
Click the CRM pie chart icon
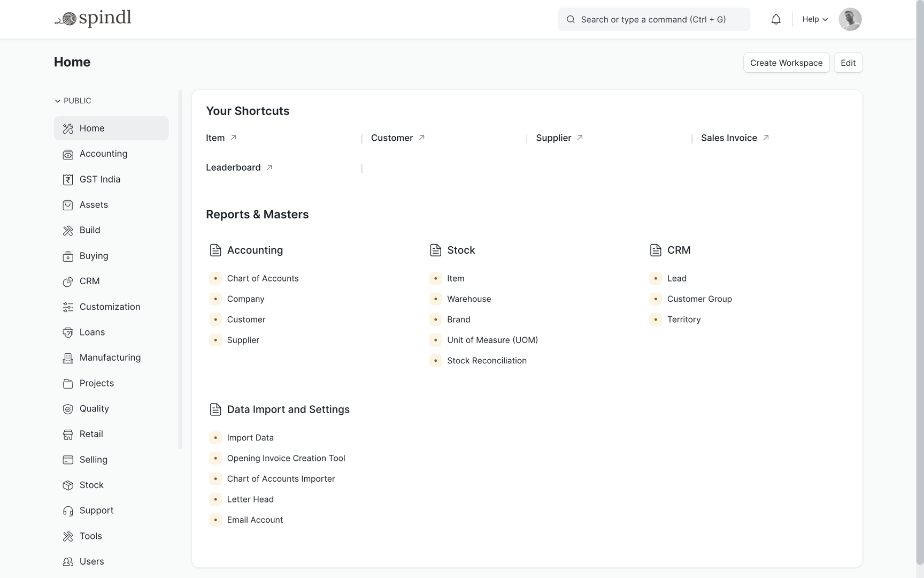(68, 282)
